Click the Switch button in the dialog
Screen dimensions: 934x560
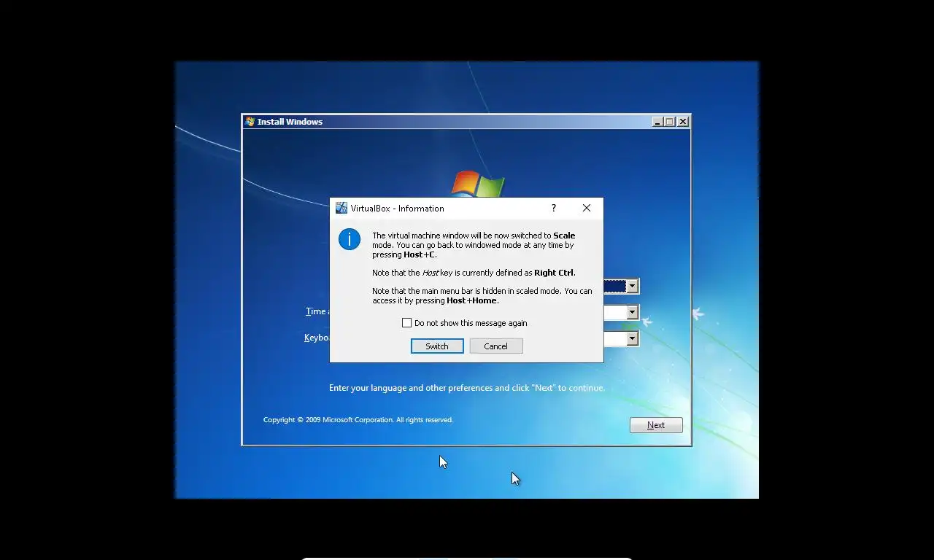437,346
